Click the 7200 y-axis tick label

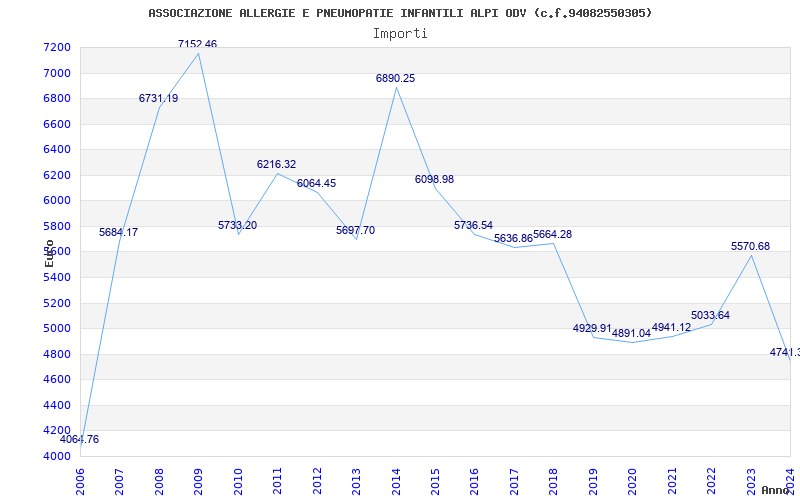pyautogui.click(x=57, y=48)
